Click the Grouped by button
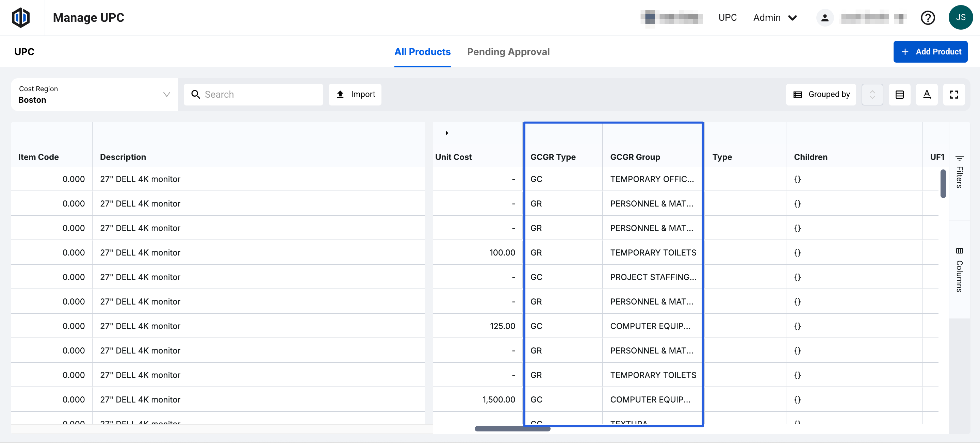The width and height of the screenshot is (980, 443). click(x=821, y=94)
